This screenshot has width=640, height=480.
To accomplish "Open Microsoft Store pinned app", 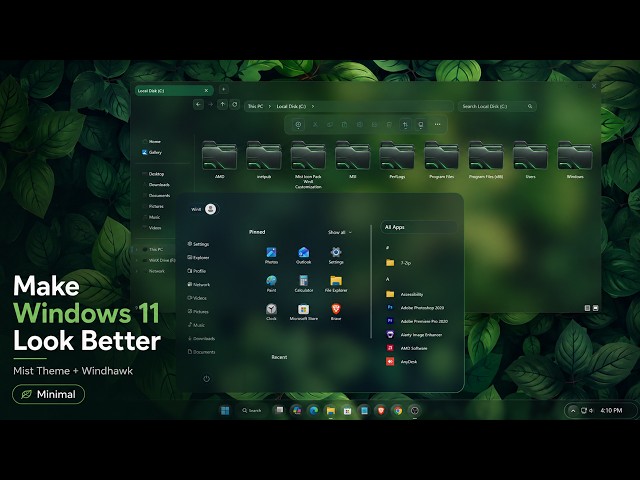I will pos(303,312).
